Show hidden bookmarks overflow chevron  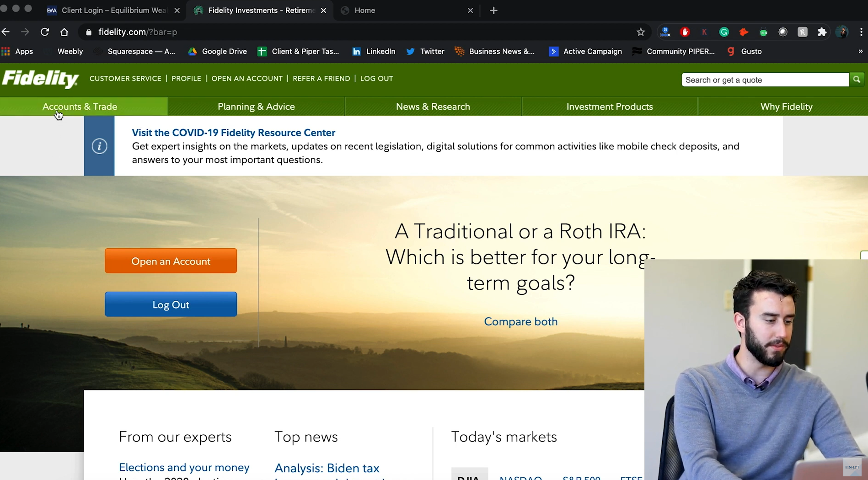860,51
